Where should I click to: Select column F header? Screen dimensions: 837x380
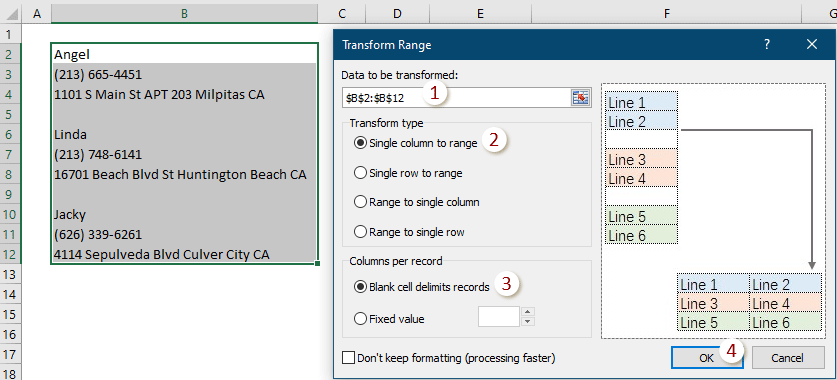pyautogui.click(x=667, y=14)
